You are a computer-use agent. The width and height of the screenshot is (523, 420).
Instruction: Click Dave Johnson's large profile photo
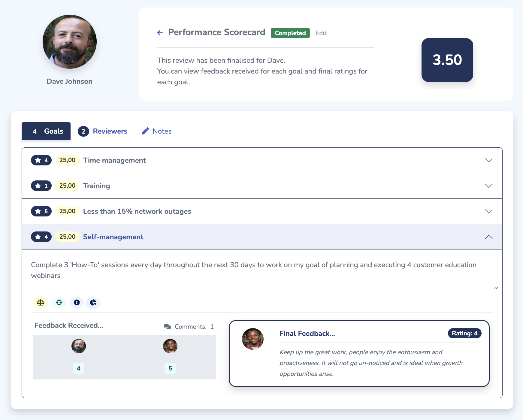[70, 42]
